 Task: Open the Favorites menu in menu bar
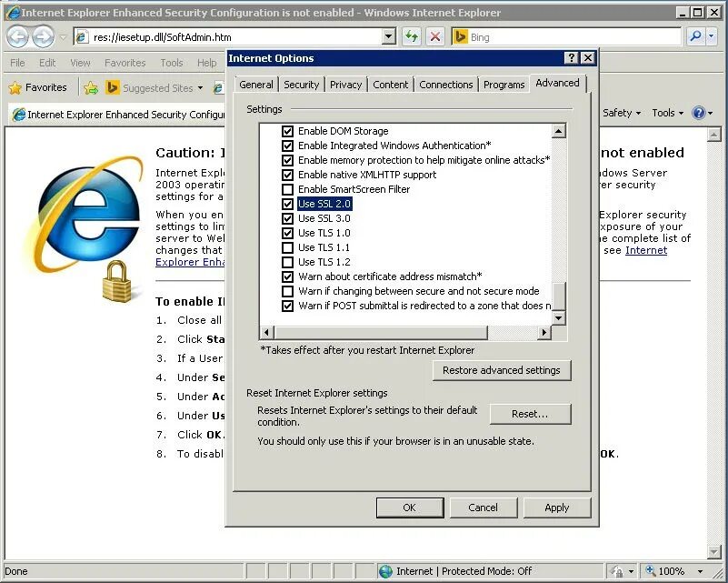pyautogui.click(x=125, y=62)
